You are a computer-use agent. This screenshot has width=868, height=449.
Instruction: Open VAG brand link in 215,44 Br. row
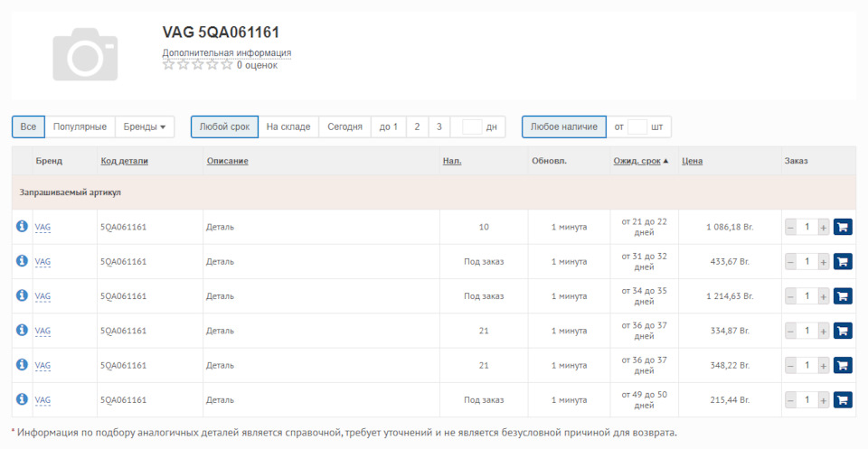pos(42,400)
